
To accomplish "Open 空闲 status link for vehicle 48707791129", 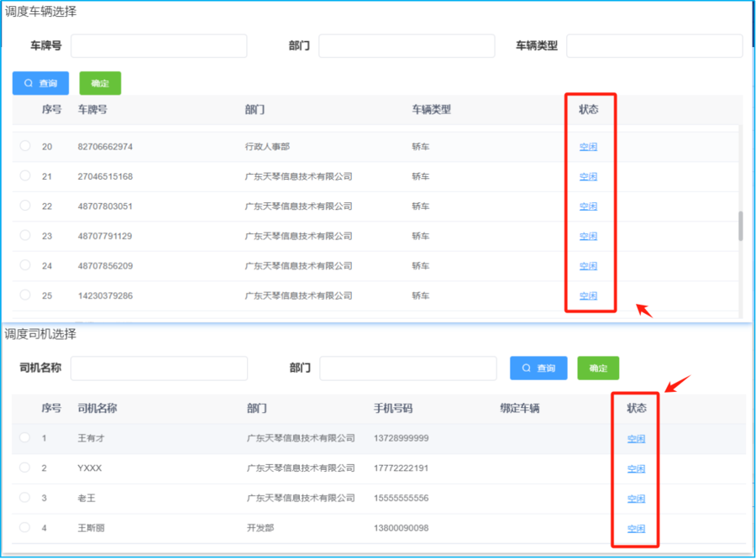I will point(588,236).
